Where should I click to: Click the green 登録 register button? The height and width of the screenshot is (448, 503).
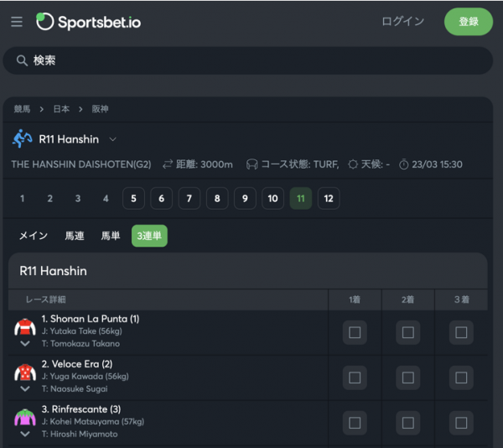click(469, 22)
